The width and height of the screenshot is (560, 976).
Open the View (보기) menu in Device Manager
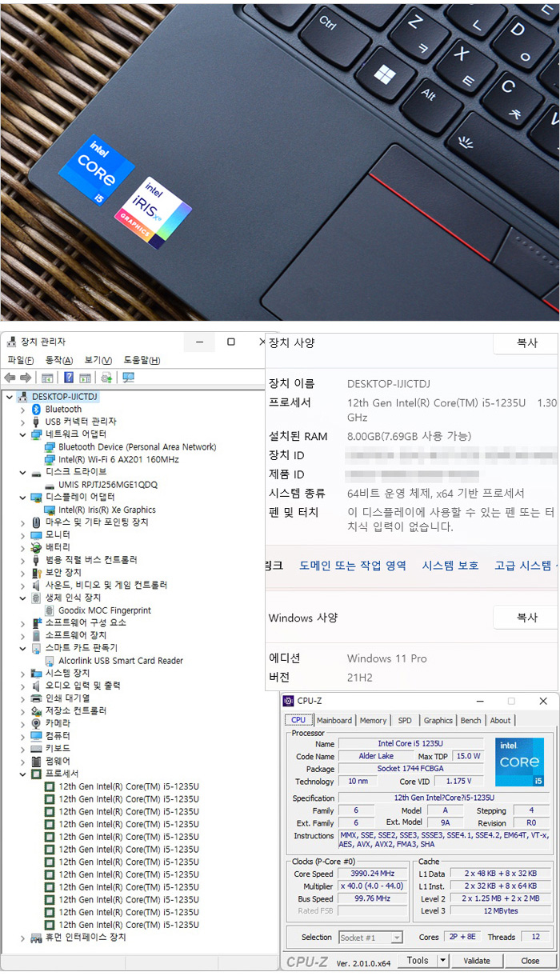click(98, 360)
